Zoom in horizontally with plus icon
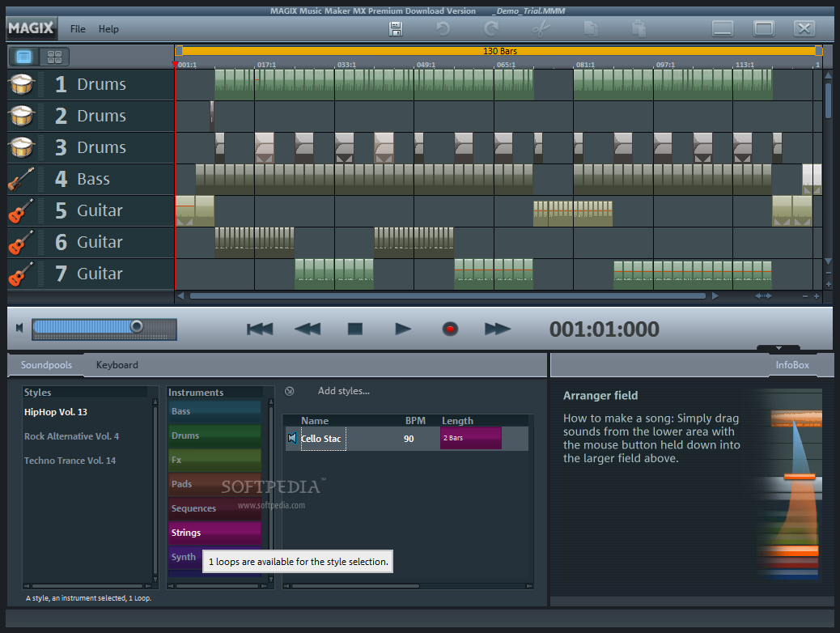 tap(817, 296)
